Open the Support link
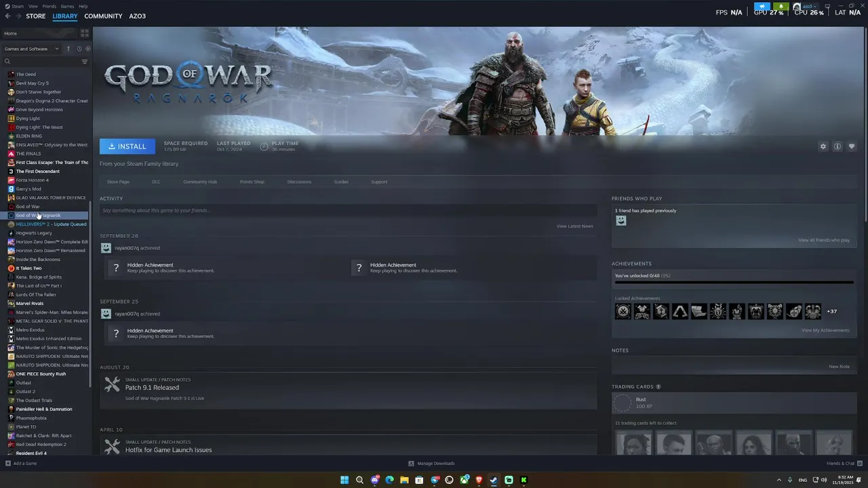Image resolution: width=868 pixels, height=488 pixels. point(379,182)
